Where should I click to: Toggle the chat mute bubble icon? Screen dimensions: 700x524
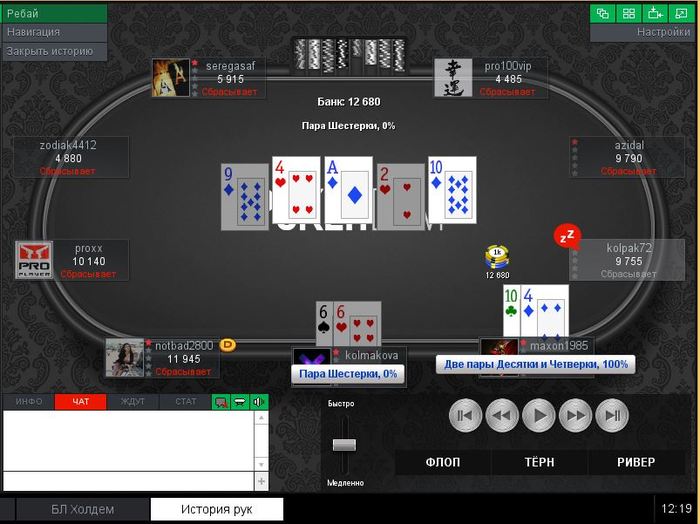[x=221, y=402]
